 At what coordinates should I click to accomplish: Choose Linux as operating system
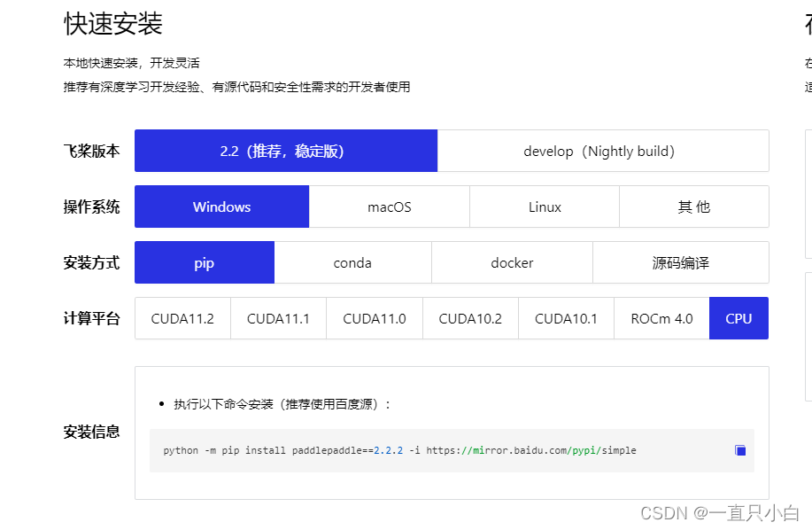(545, 207)
